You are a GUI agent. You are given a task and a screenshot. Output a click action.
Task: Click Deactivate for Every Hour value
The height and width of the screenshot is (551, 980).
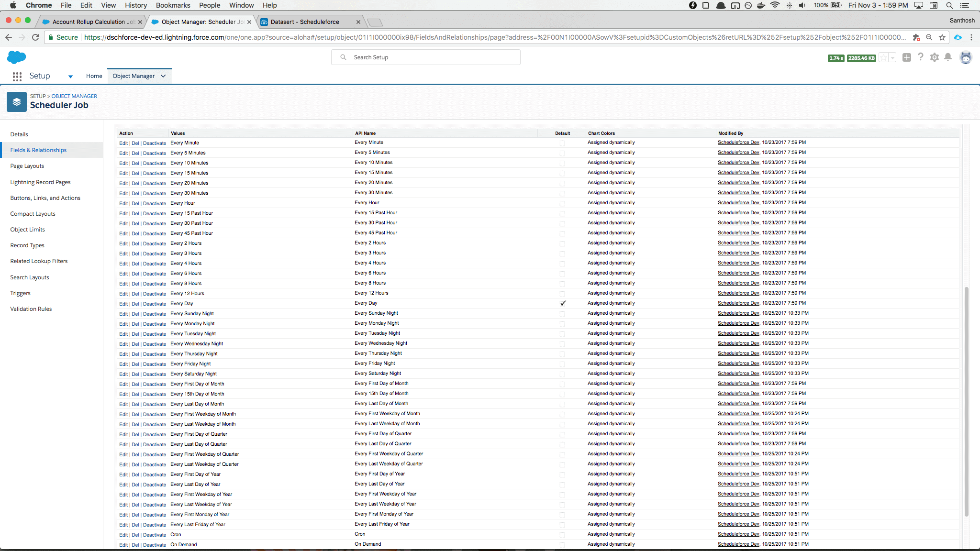click(x=155, y=203)
